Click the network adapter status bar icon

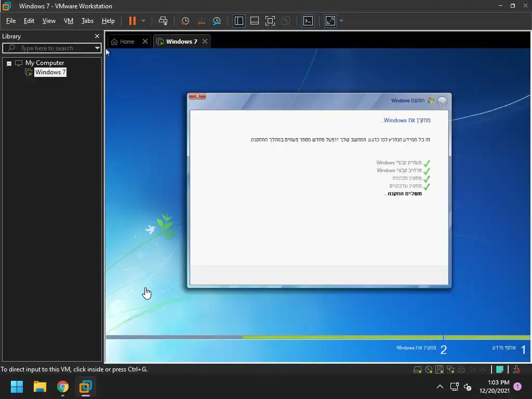450,370
